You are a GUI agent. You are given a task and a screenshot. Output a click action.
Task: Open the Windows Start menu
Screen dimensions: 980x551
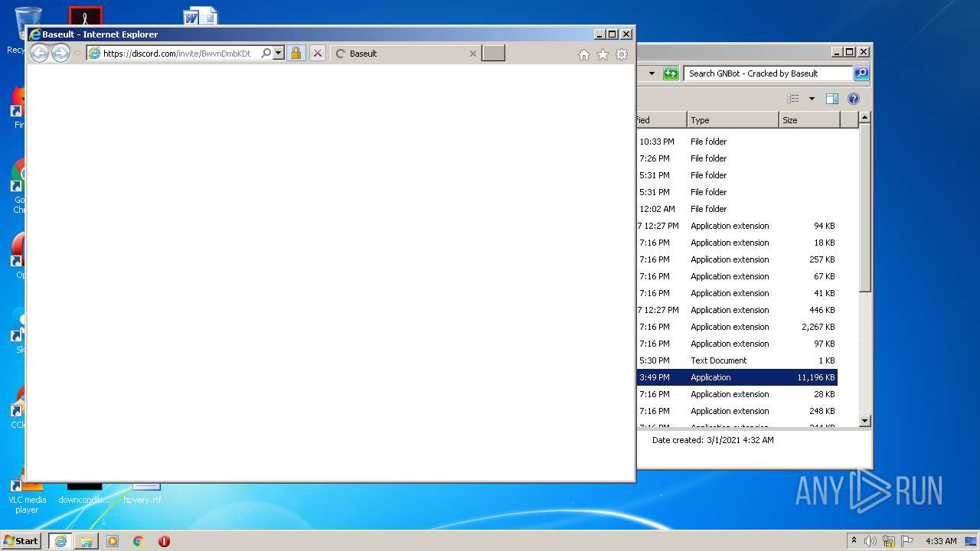coord(21,540)
